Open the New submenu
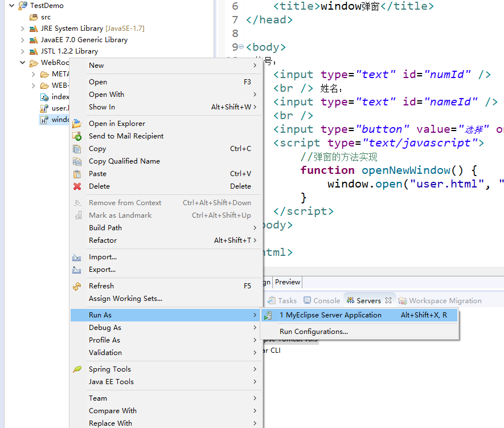 click(x=166, y=66)
